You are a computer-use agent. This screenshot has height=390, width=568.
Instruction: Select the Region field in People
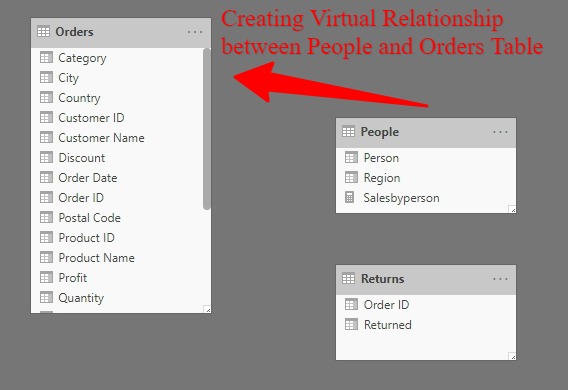(x=382, y=178)
